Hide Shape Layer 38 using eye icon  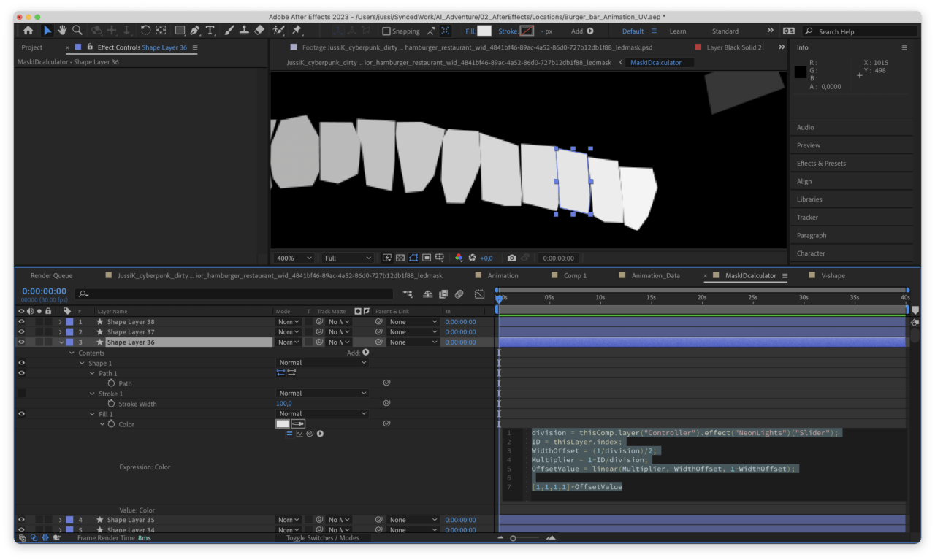21,322
